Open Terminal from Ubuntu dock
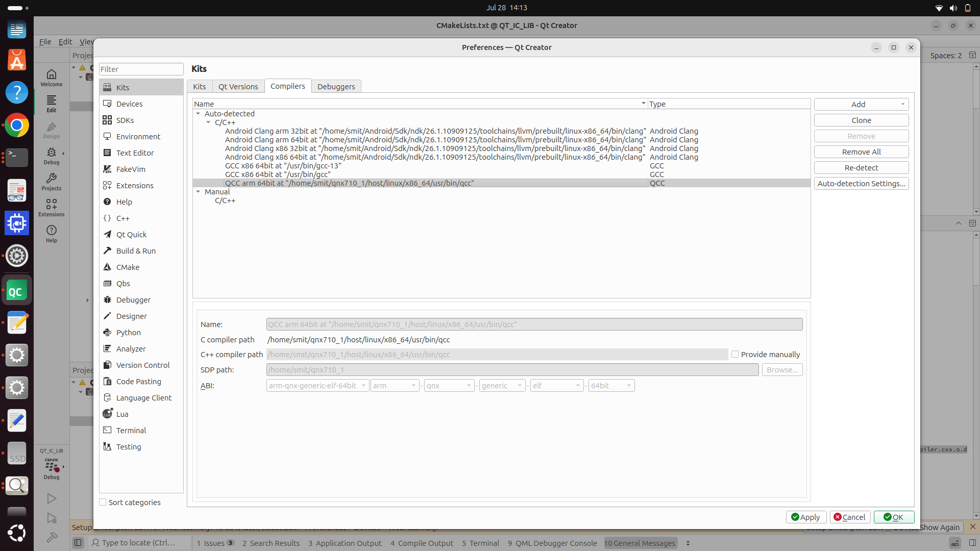Viewport: 980px width, 551px height. point(17,158)
